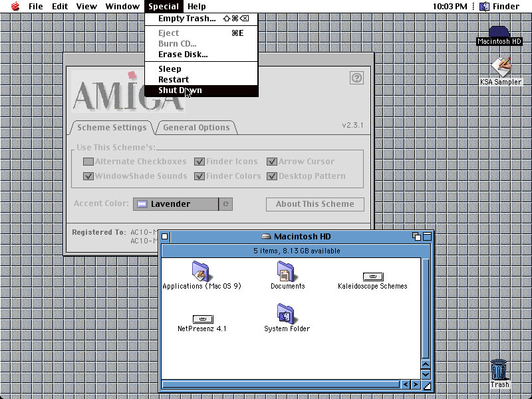This screenshot has height=399, width=532.
Task: Choose Empty Trash from the Special menu
Action: (201, 19)
